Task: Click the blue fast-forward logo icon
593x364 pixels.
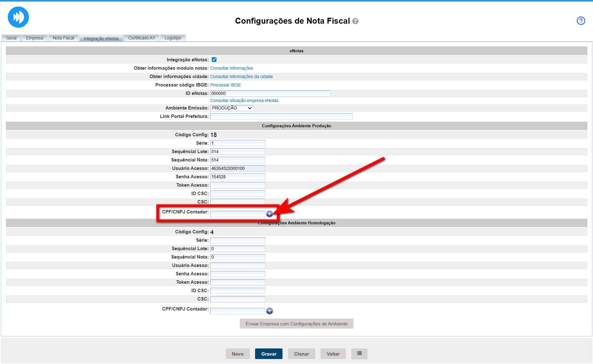Action: click(18, 17)
